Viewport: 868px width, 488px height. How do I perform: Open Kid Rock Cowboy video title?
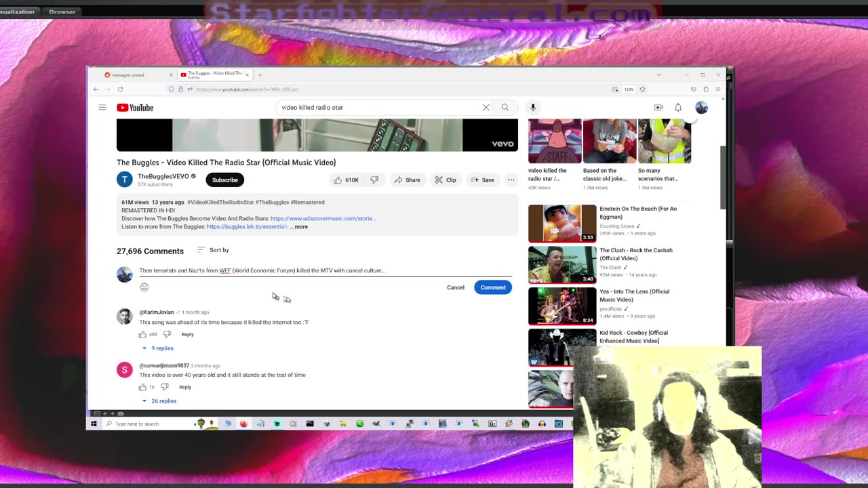pyautogui.click(x=633, y=337)
